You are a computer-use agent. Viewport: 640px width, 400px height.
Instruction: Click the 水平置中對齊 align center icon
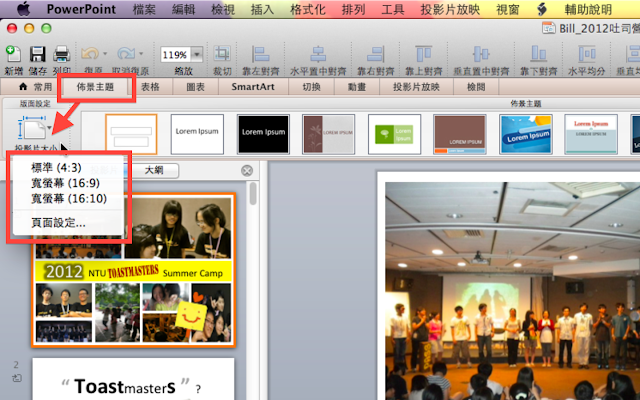[318, 53]
